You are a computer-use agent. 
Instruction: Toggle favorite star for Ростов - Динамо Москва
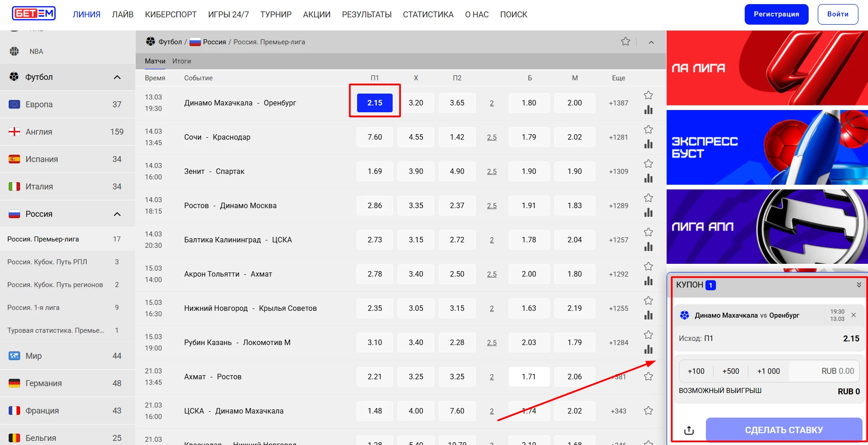click(x=648, y=198)
